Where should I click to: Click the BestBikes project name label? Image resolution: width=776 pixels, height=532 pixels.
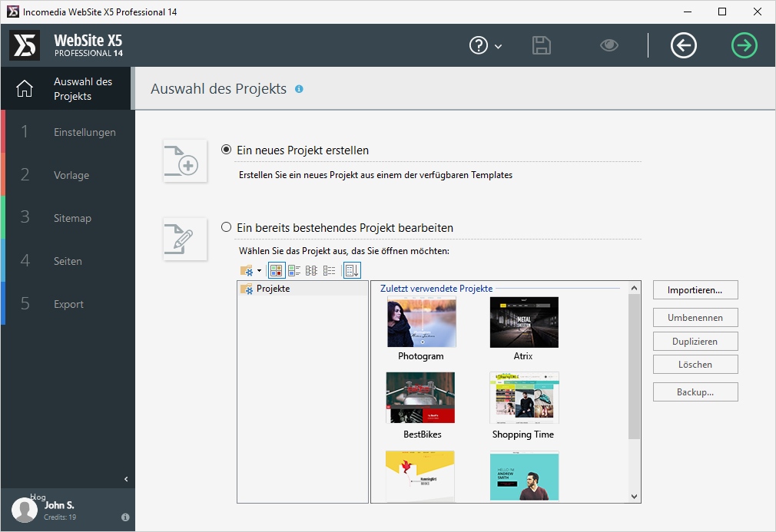pos(422,434)
